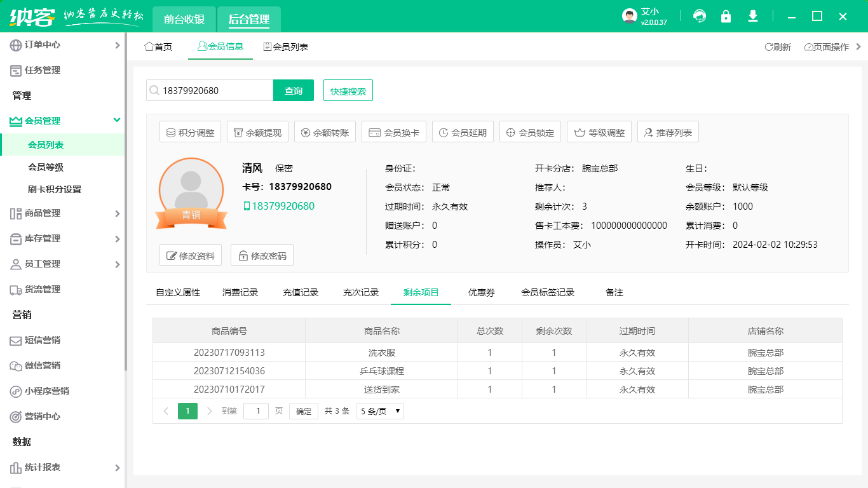Switch to the 前台收银 top tab

tap(184, 19)
